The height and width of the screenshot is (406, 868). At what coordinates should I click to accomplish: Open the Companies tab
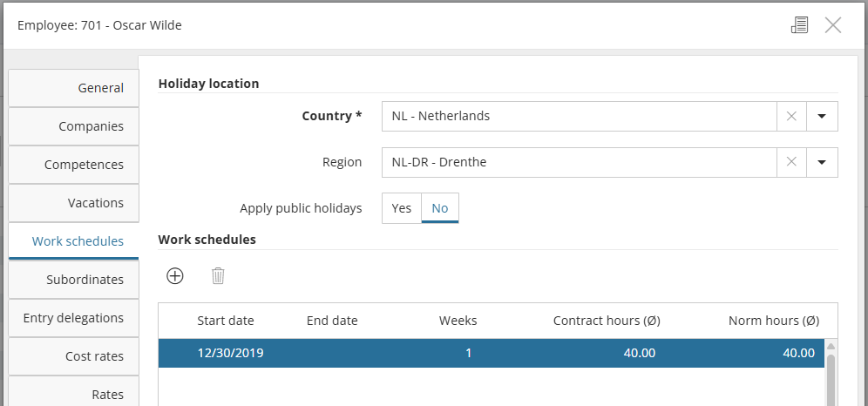tap(73, 126)
